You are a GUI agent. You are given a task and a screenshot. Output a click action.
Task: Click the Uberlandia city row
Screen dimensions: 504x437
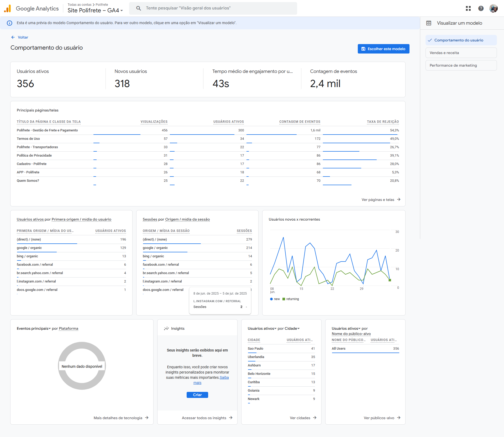(x=281, y=357)
